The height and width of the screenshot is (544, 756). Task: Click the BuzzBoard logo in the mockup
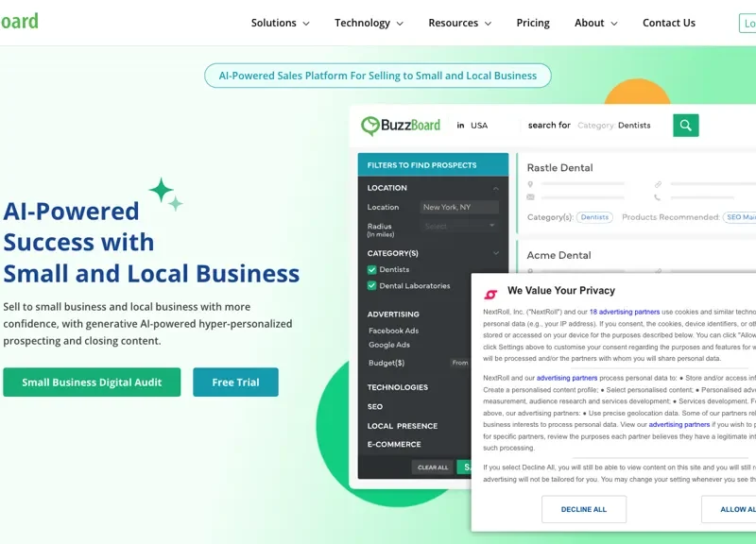pyautogui.click(x=401, y=126)
